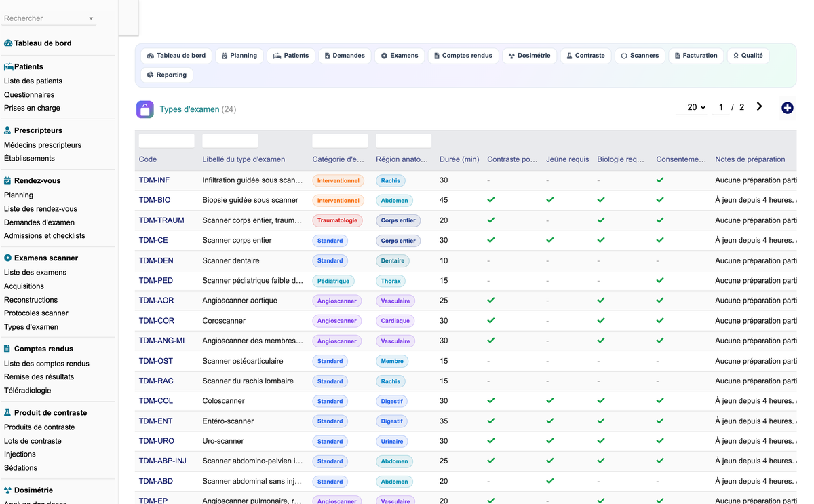Click the Rendez-vous calendar icon in sidebar

tap(8, 181)
